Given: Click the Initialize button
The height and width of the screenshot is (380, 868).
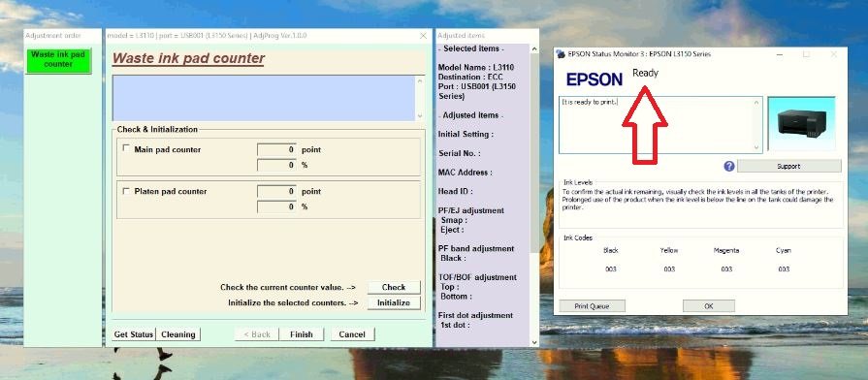Looking at the screenshot, I should point(394,302).
